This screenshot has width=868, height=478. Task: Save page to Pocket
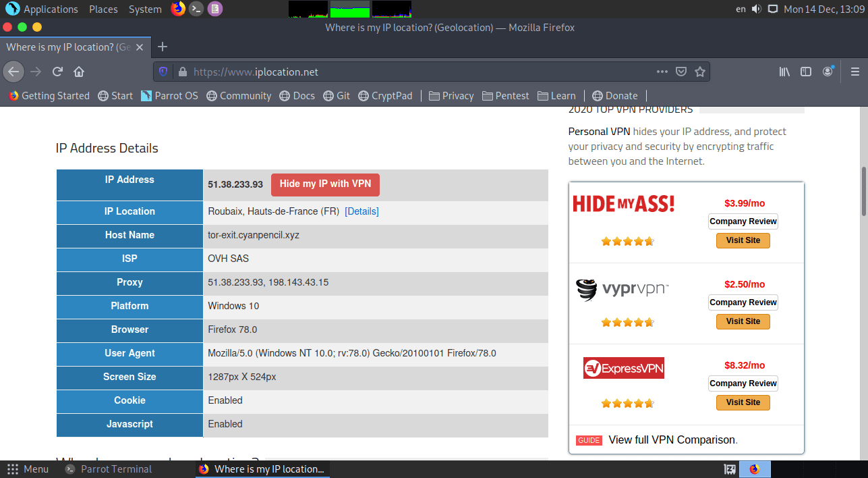[x=681, y=72]
